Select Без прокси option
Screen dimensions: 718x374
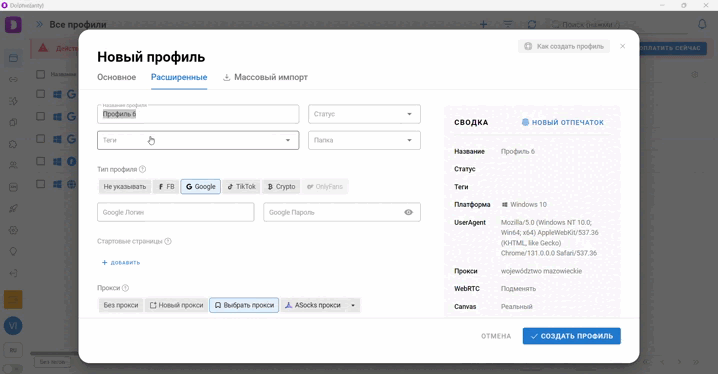(120, 305)
